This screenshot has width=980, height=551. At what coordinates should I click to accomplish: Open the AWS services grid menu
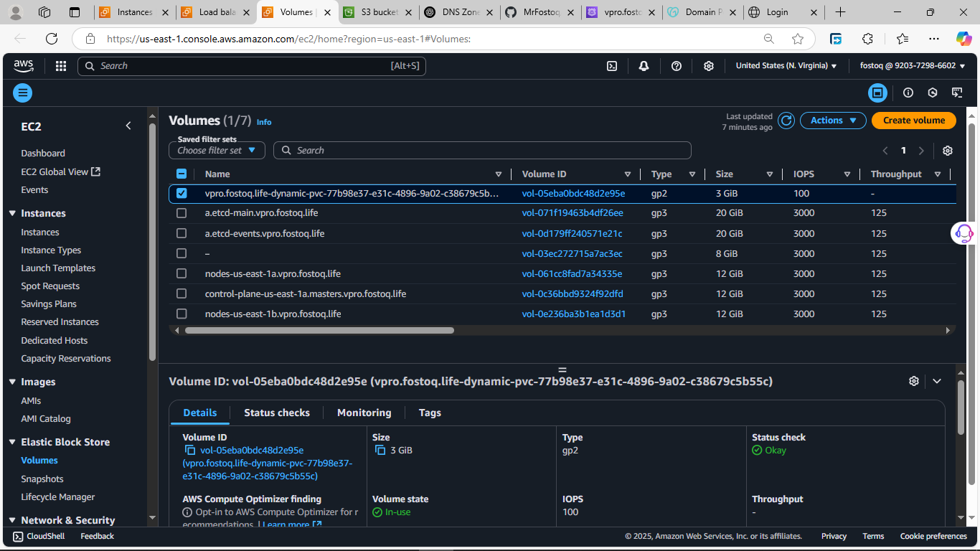tap(61, 66)
